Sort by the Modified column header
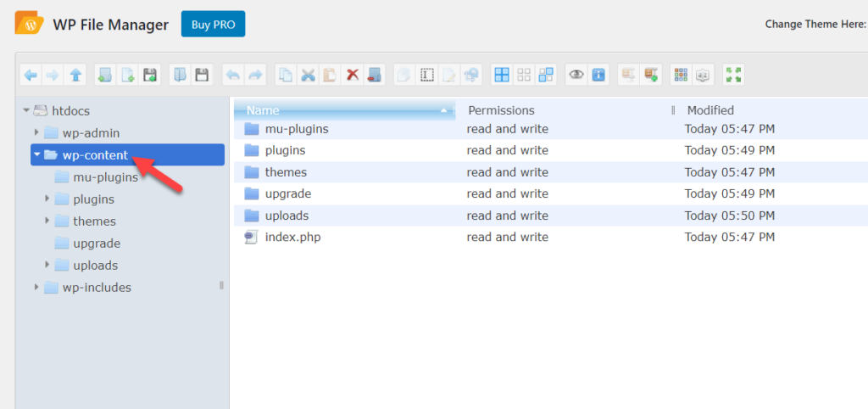Screen dimensions: 868x409 click(772, 110)
